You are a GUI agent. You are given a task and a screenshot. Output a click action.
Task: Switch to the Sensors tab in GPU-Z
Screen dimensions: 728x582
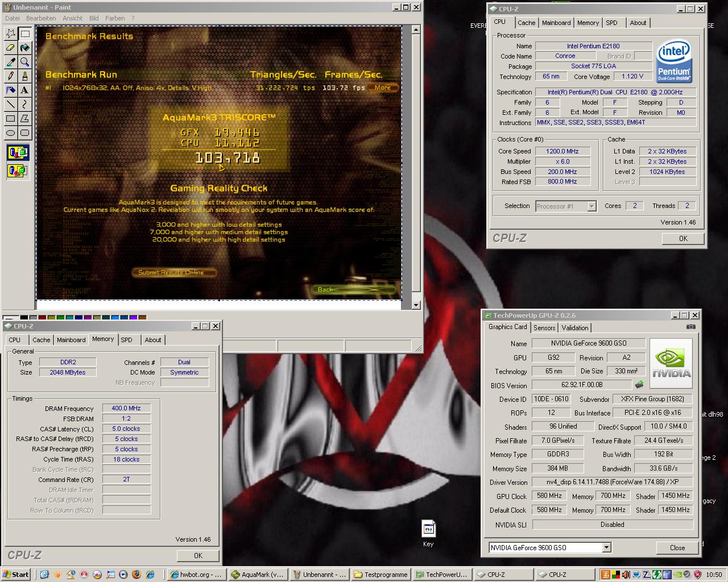coord(544,328)
